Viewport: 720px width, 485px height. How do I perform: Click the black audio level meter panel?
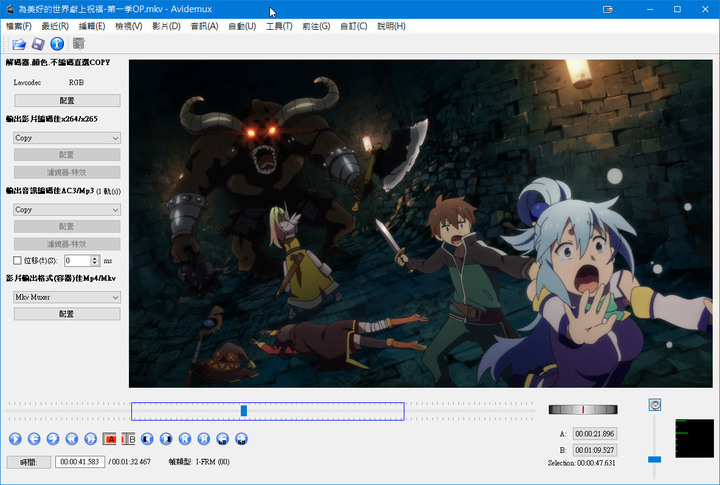tap(694, 438)
